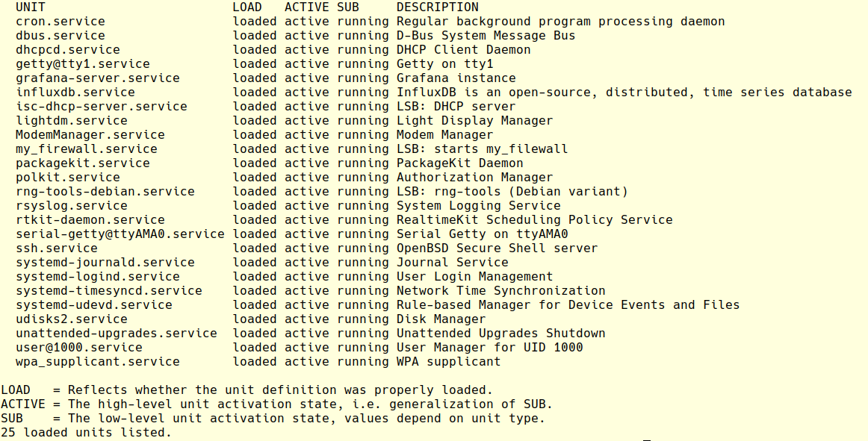
Task: Click 'RealtimeKit Scheduling Policy Service' description
Action: pyautogui.click(x=534, y=219)
